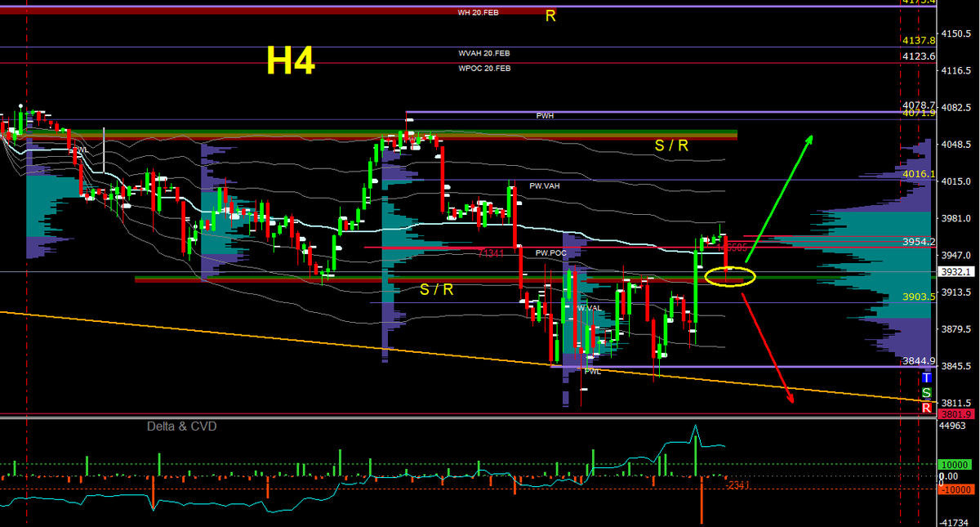Click the 4150.5 price axis value

point(958,34)
